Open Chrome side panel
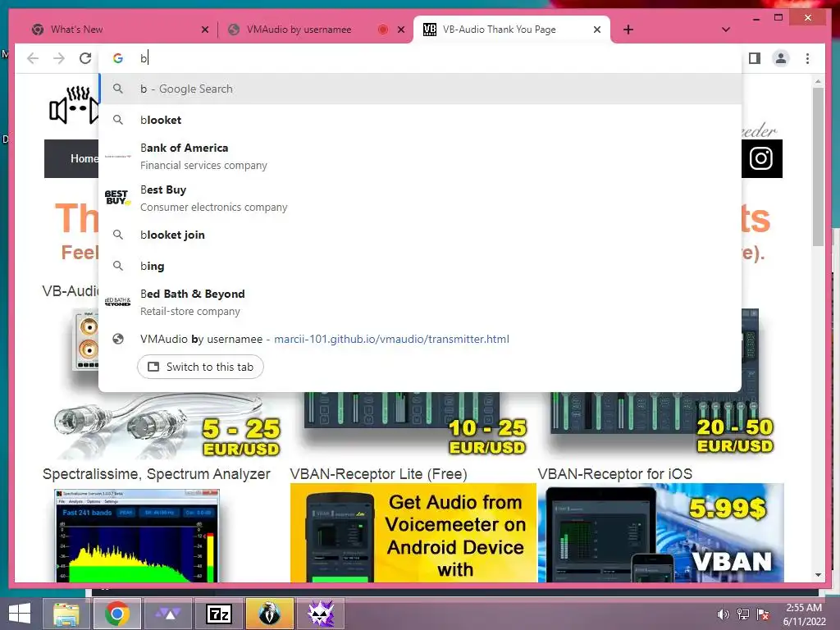The width and height of the screenshot is (840, 630). tap(755, 58)
